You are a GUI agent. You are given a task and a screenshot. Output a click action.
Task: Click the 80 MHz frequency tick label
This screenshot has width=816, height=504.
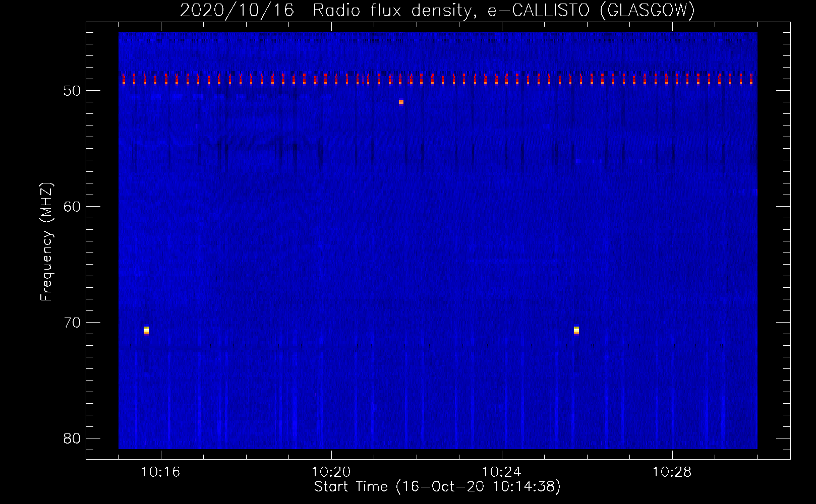click(x=72, y=438)
